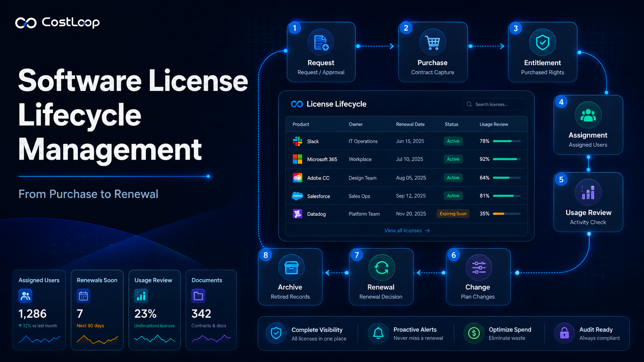
Task: Click the Usage Review teal sparkline
Action: 154,339
